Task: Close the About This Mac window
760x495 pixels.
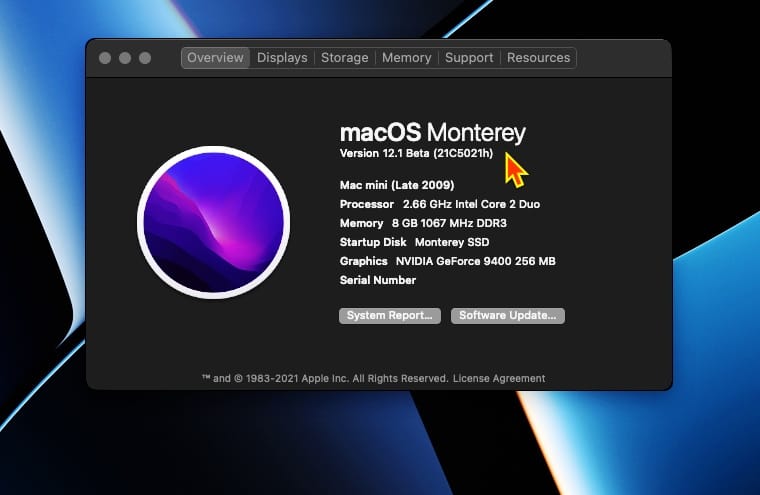Action: tap(105, 58)
